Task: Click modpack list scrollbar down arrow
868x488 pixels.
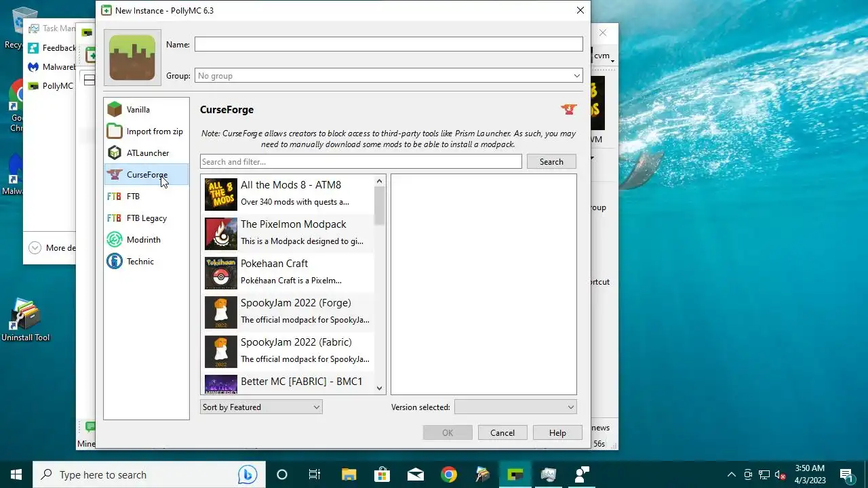Action: 380,388
